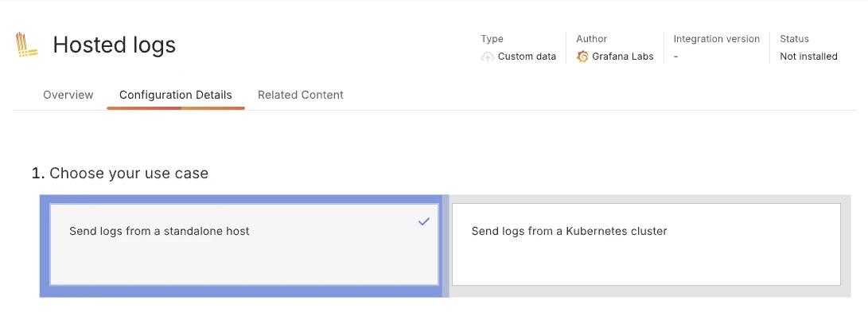The width and height of the screenshot is (868, 328).
Task: Select Send logs from a standalone host
Action: pyautogui.click(x=244, y=244)
